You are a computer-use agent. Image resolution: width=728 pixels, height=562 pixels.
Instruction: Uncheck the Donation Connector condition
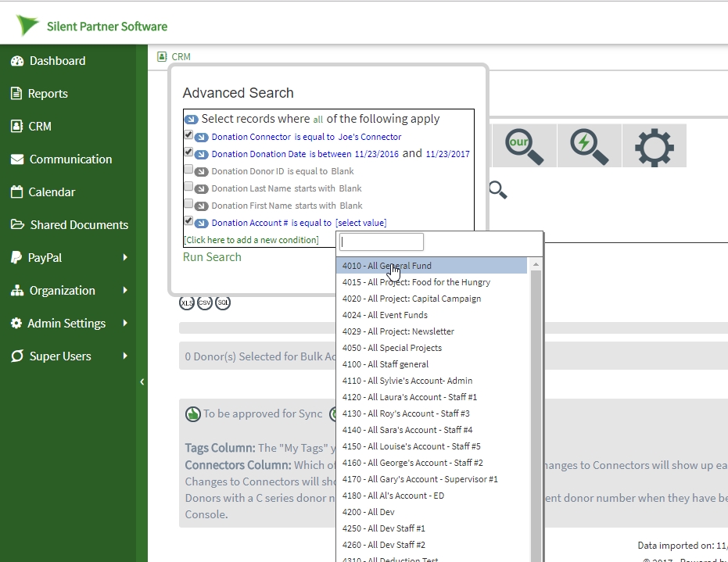pos(188,135)
